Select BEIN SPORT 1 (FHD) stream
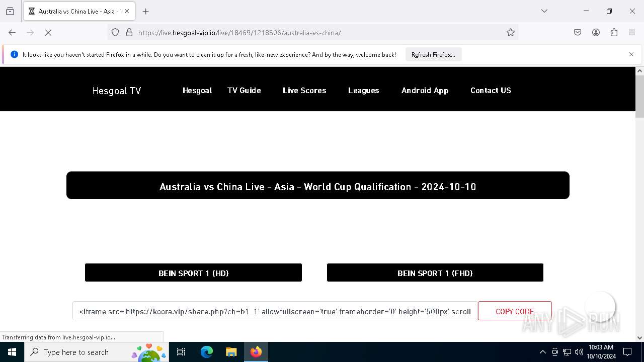 (435, 273)
